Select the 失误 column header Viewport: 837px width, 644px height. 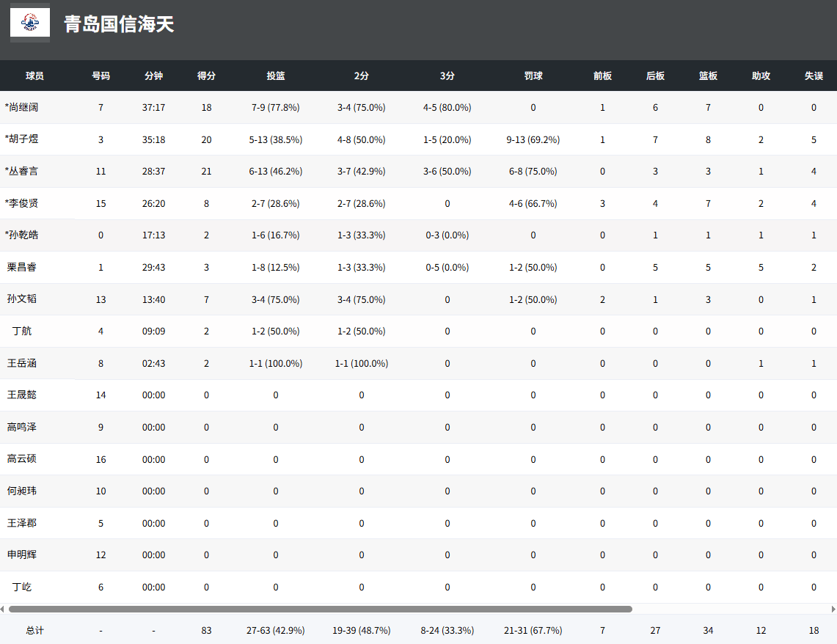[x=814, y=76]
